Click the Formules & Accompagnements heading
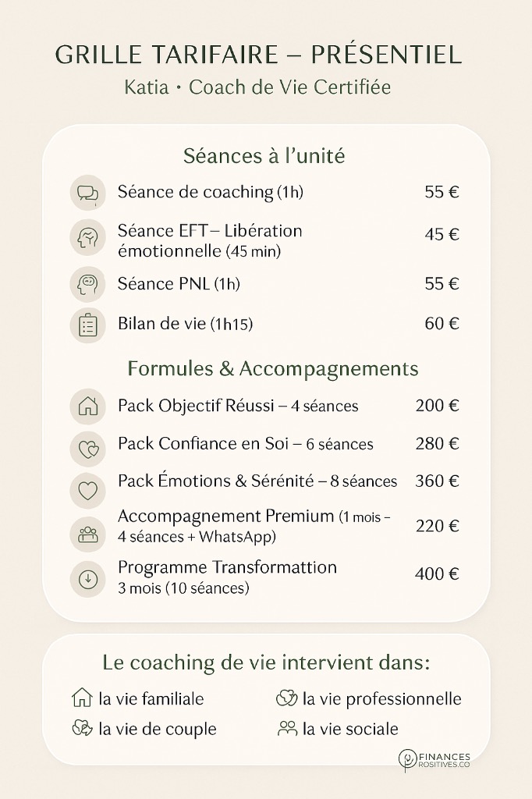 [x=273, y=368]
